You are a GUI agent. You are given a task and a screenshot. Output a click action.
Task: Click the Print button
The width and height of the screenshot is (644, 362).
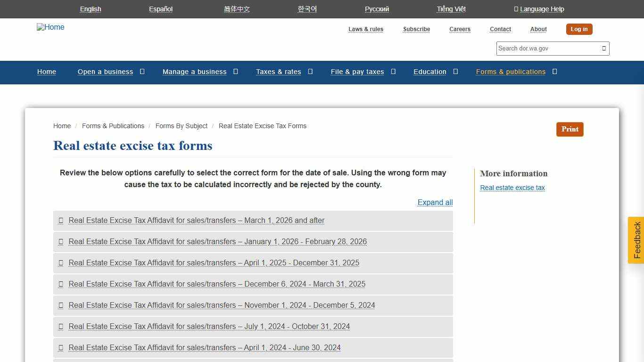[x=570, y=129]
